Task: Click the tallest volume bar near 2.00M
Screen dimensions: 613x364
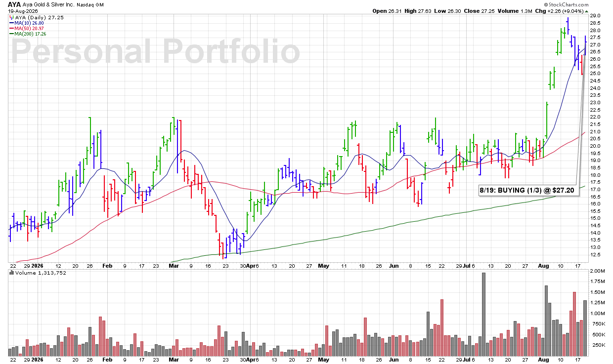Action: (x=483, y=314)
